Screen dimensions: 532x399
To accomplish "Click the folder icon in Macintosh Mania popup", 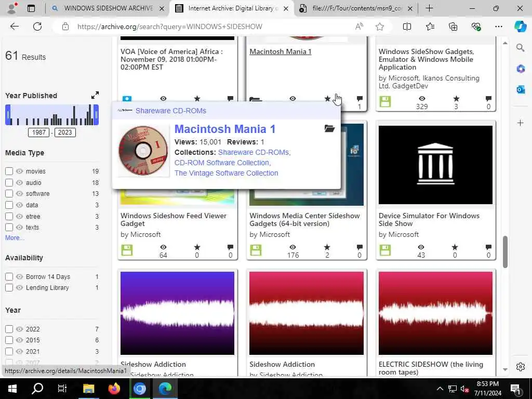I will [x=329, y=128].
